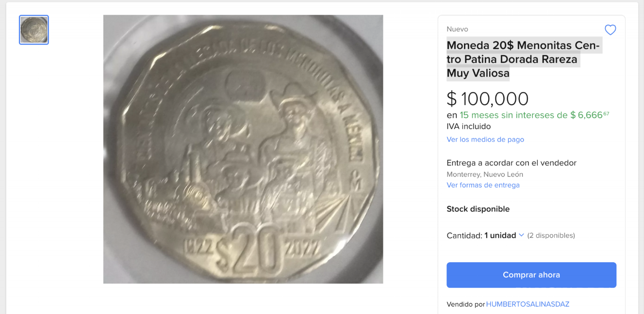Click the '(2 disponibles)' availability note

tap(551, 235)
